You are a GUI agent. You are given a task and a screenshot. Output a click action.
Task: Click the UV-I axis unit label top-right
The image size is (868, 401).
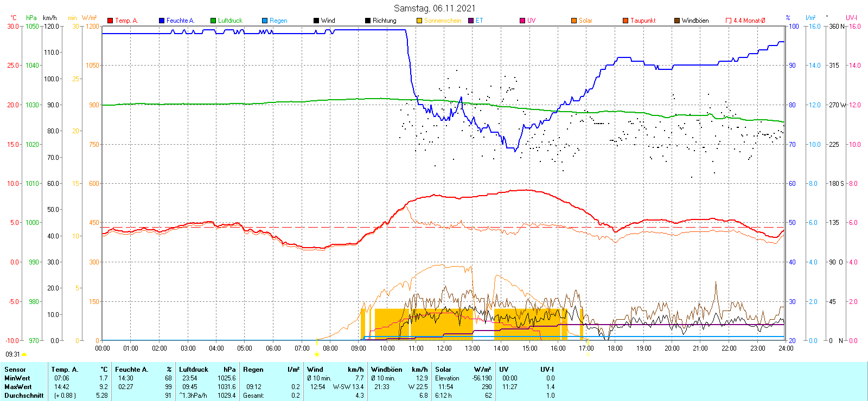click(851, 18)
